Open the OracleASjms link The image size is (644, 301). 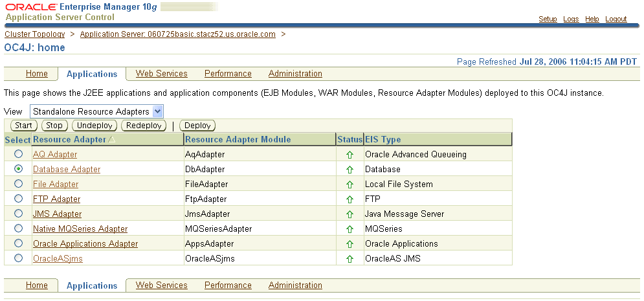point(58,259)
